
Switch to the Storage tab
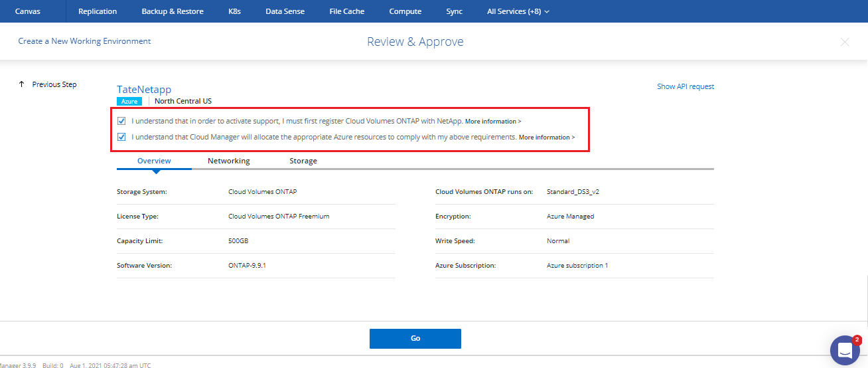click(303, 161)
